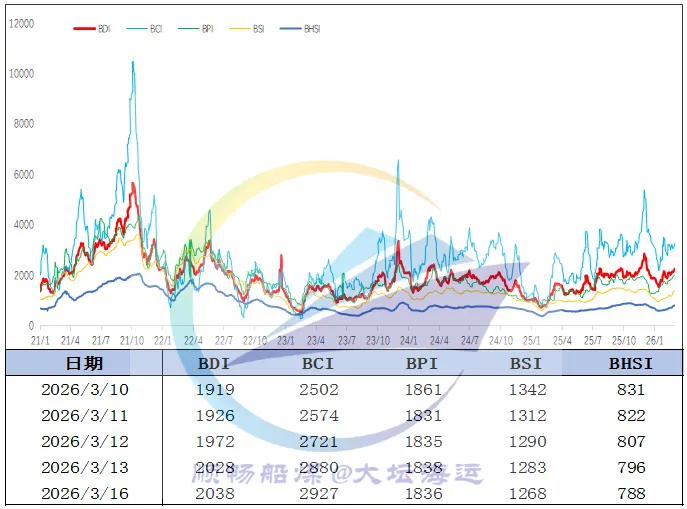Image resolution: width=687 pixels, height=509 pixels.
Task: Click BCI value 2502
Action: pos(319,389)
